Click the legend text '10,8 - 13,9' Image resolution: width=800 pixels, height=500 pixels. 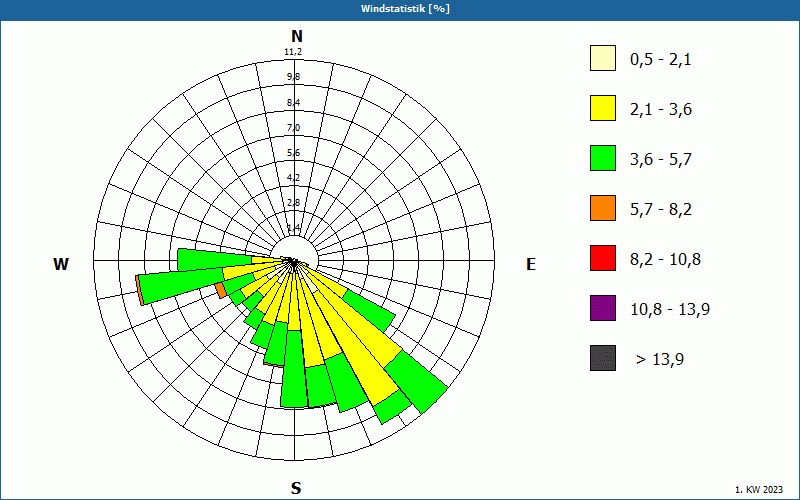[x=670, y=310]
